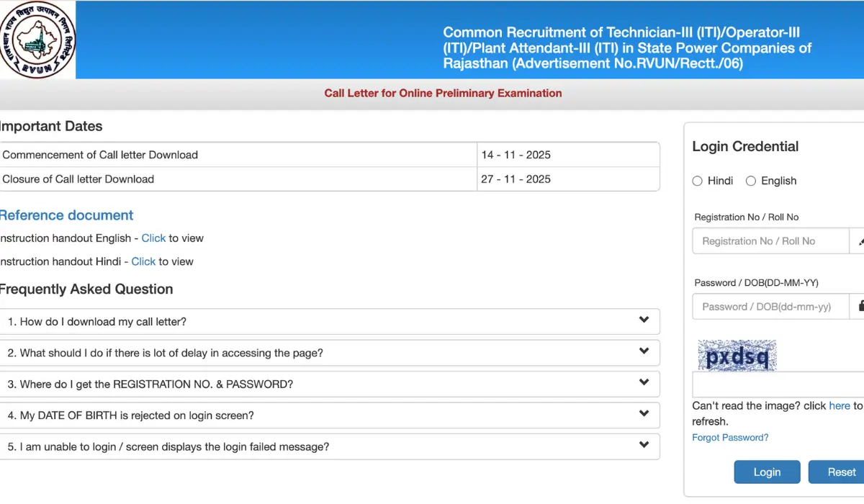Screen dimensions: 864x504
Task: Click the RVUN logo at top left
Action: pyautogui.click(x=37, y=40)
